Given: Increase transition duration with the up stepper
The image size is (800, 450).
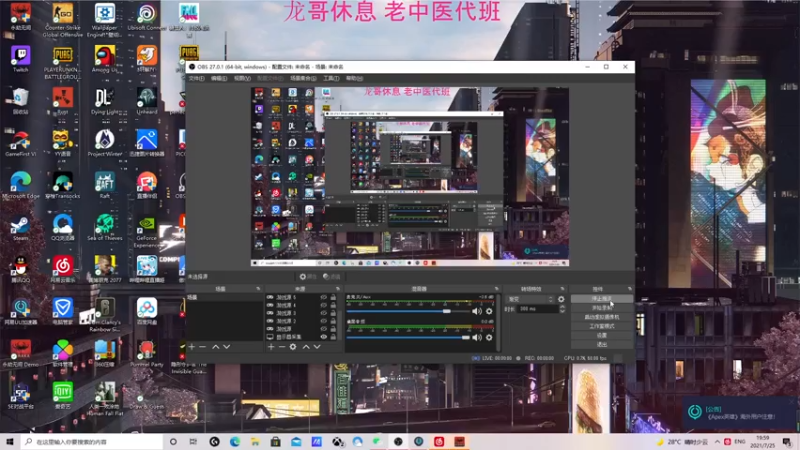Looking at the screenshot, I should [x=562, y=307].
